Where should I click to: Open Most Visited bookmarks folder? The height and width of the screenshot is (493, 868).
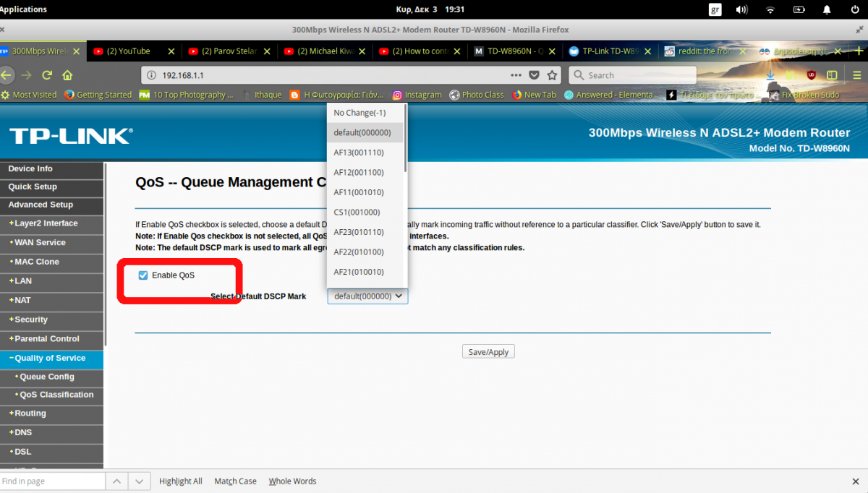click(29, 95)
